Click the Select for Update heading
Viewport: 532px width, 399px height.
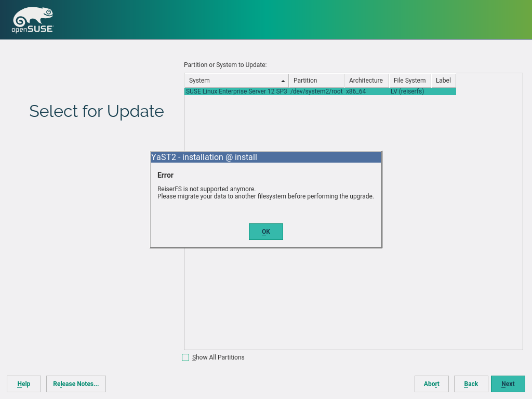click(97, 111)
